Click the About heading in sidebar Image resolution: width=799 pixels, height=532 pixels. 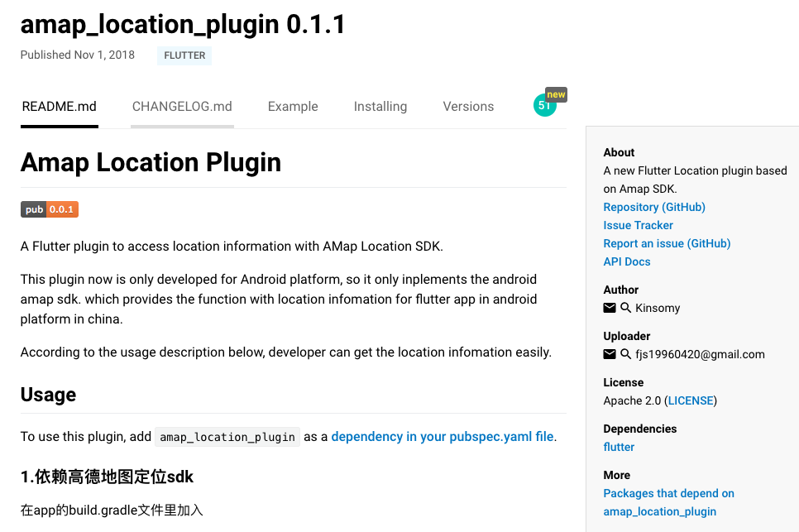pos(619,152)
